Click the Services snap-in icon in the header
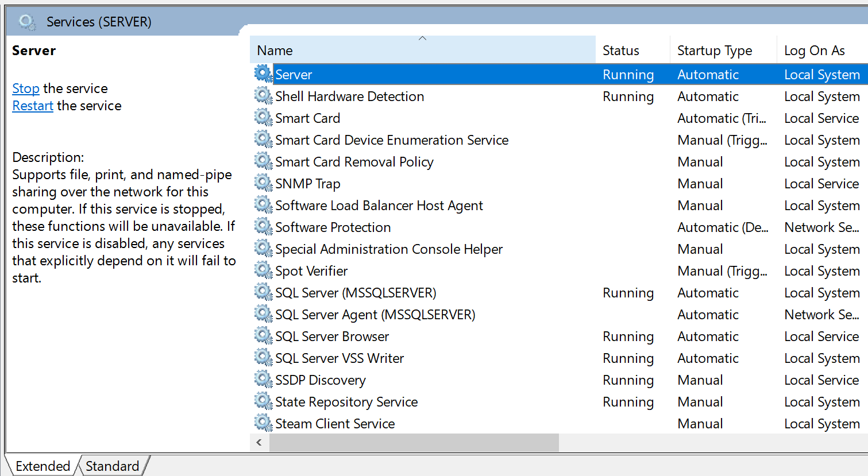 26,21
